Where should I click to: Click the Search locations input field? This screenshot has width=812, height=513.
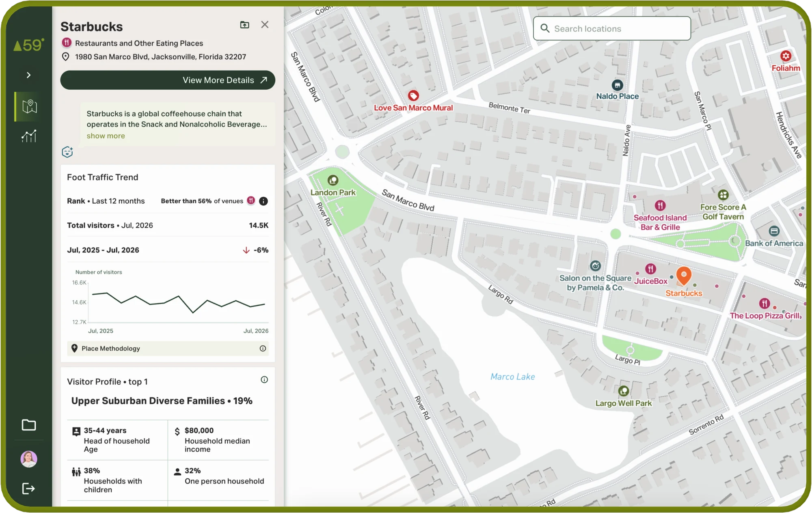[612, 28]
